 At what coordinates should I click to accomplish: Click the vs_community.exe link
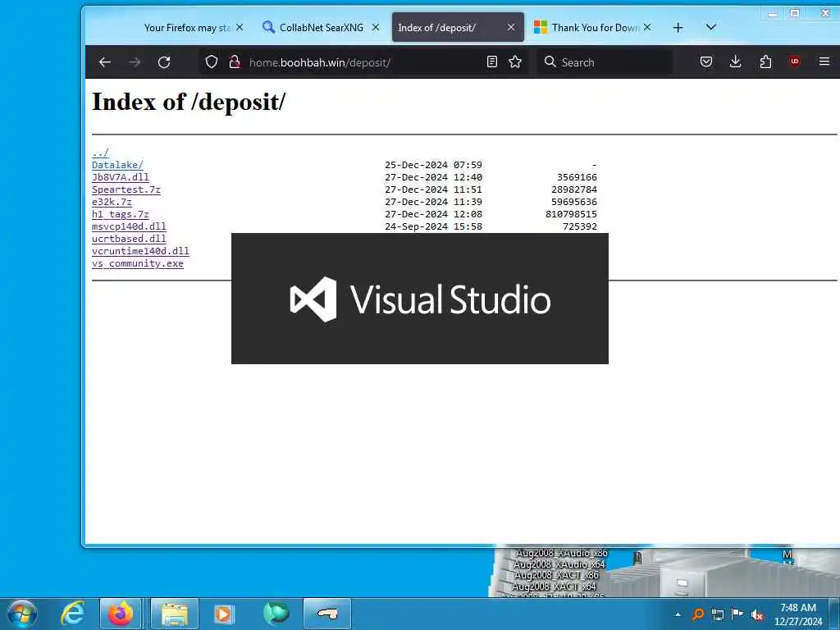pyautogui.click(x=137, y=263)
